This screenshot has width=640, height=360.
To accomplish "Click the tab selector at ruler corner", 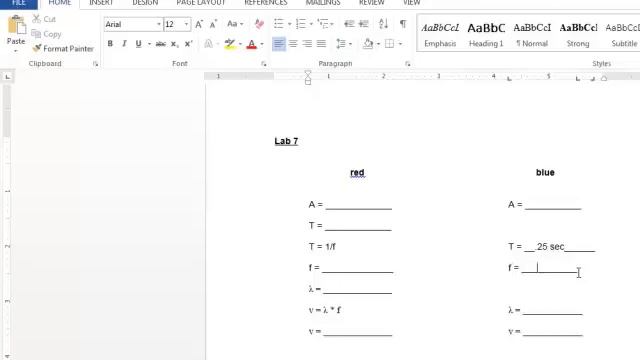I will tap(8, 77).
